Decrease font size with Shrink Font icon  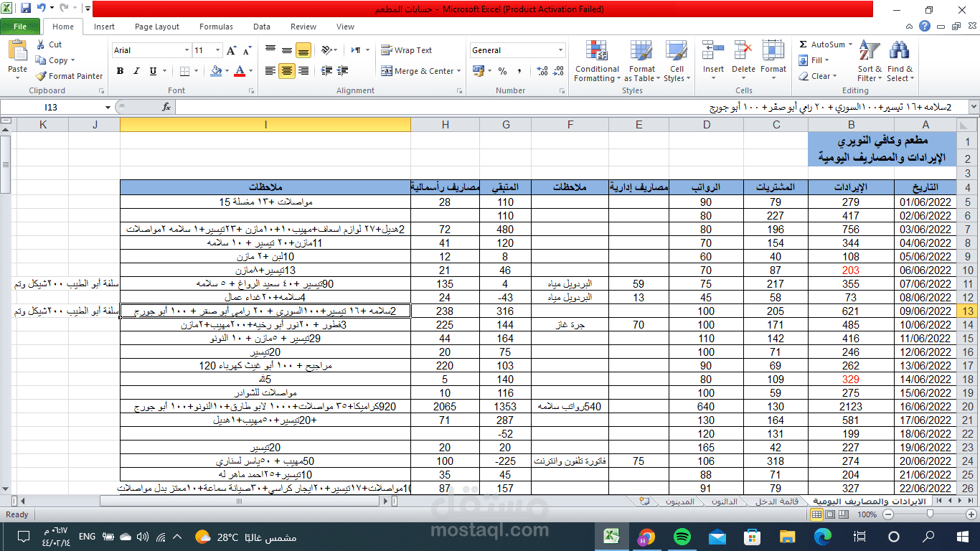[x=246, y=50]
